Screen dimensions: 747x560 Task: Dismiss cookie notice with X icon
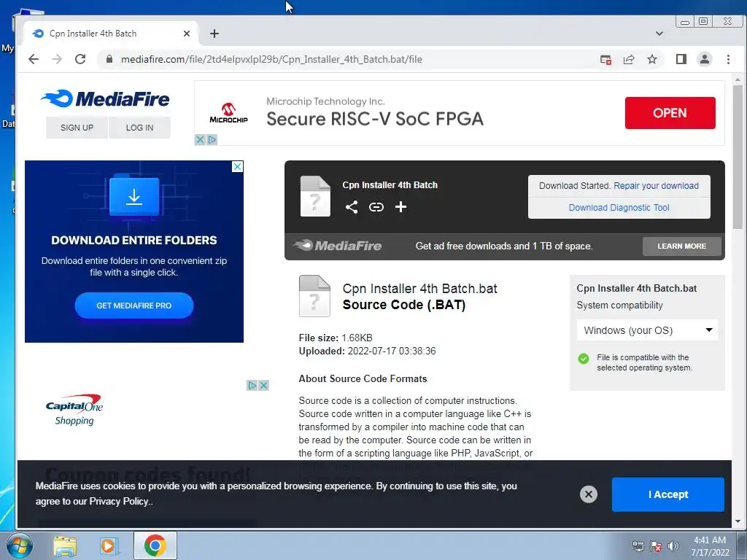coord(589,494)
